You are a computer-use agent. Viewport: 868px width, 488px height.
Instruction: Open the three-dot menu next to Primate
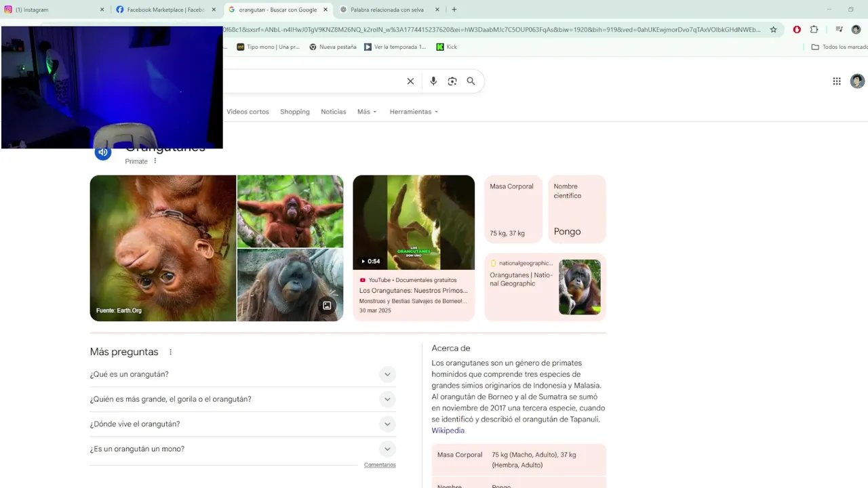pyautogui.click(x=155, y=161)
